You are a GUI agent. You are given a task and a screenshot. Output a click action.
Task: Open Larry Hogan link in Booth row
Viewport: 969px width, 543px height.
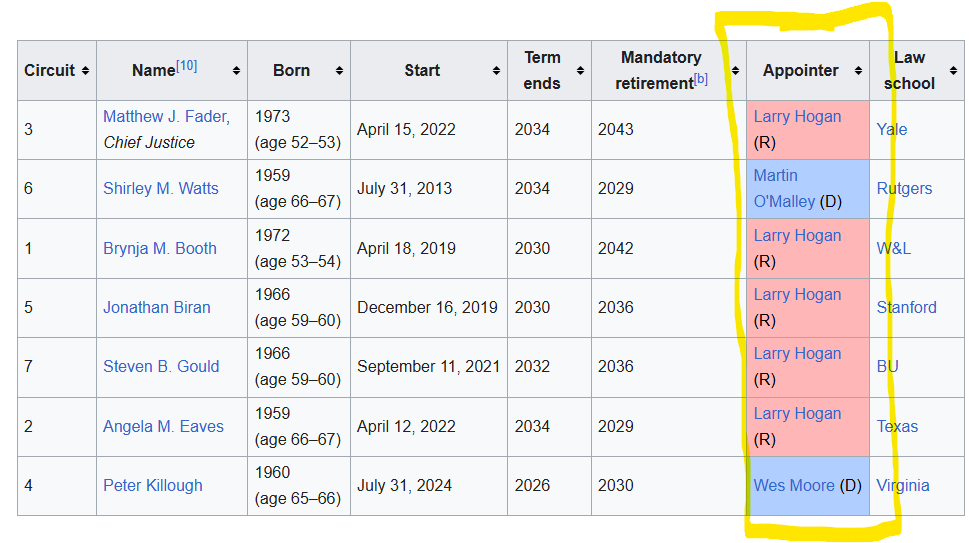pyautogui.click(x=797, y=236)
